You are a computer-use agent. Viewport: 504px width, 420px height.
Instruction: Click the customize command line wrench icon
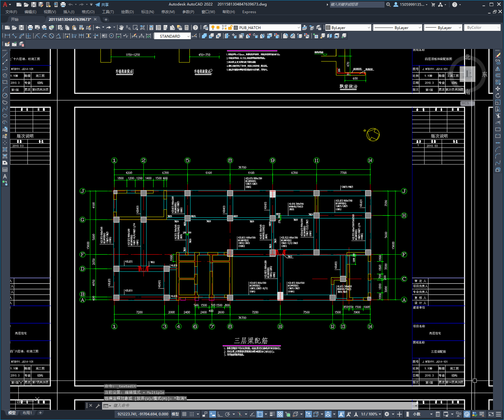tap(98, 406)
